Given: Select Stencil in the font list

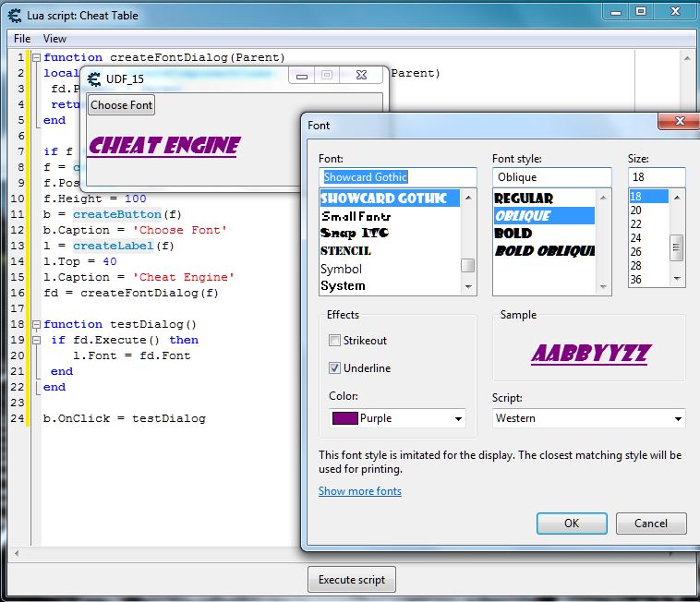Looking at the screenshot, I should (x=390, y=251).
